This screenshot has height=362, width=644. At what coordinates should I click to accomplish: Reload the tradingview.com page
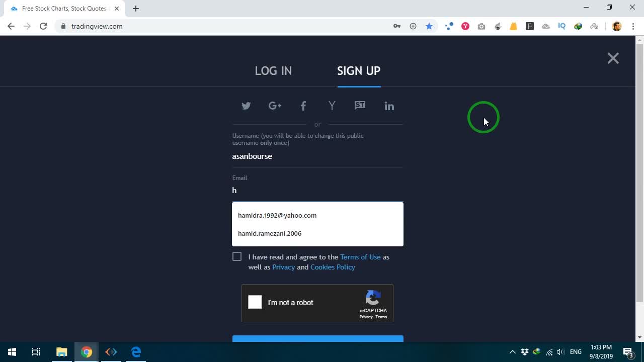click(43, 26)
